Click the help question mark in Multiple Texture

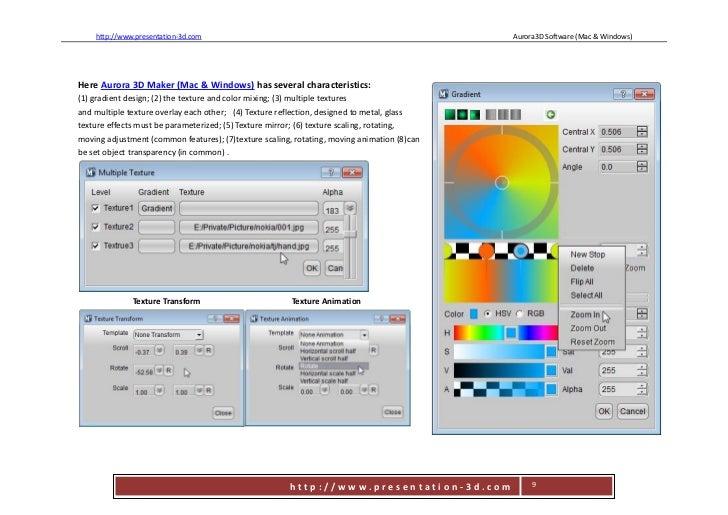(331, 172)
